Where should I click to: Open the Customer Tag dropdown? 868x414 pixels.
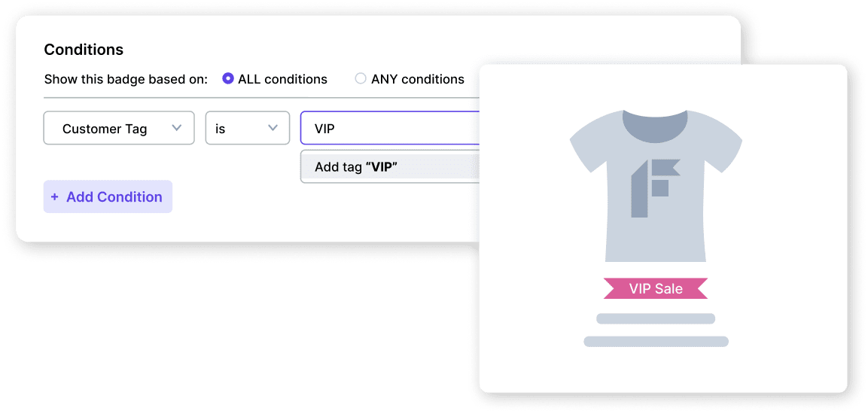(x=119, y=129)
